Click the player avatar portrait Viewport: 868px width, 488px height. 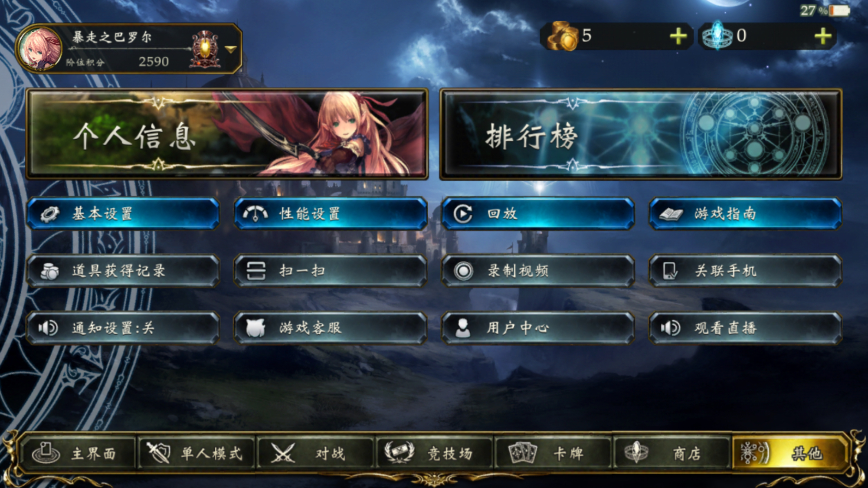(40, 49)
